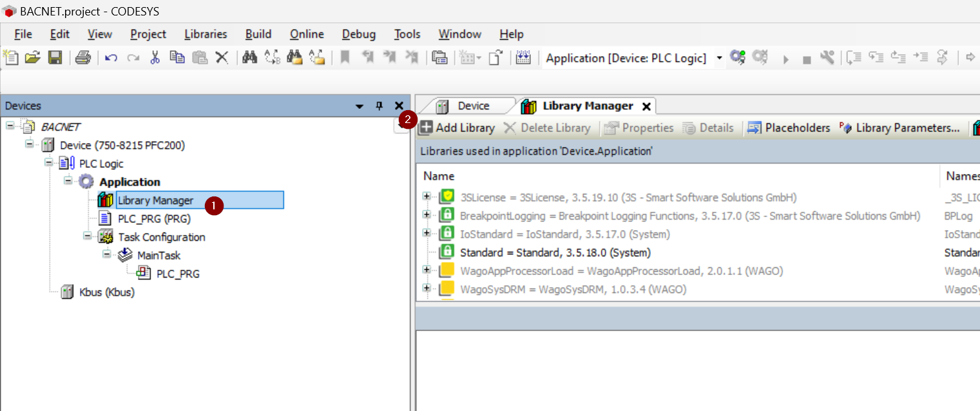The height and width of the screenshot is (411, 980).
Task: Click the Properties button in Library Manager
Action: tap(639, 128)
